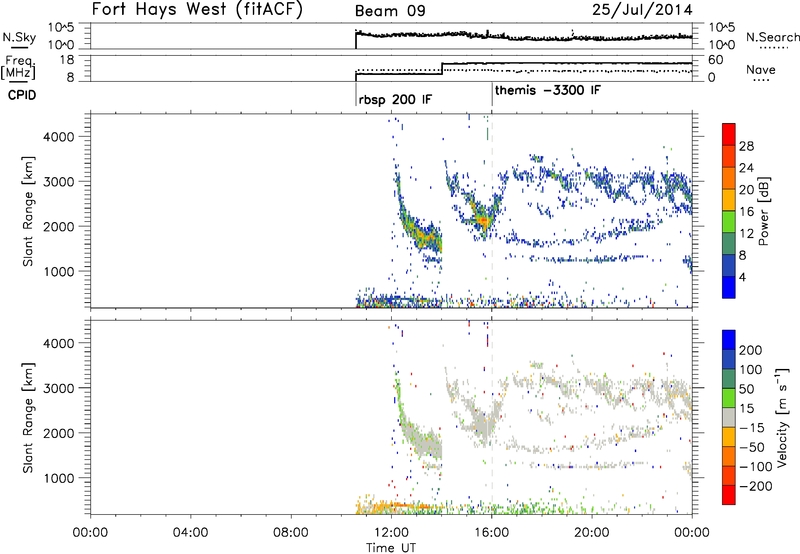Click the "2000" tick of the velocity panel
Image resolution: width=800 pixels, height=554 pixels.
pyautogui.click(x=59, y=433)
